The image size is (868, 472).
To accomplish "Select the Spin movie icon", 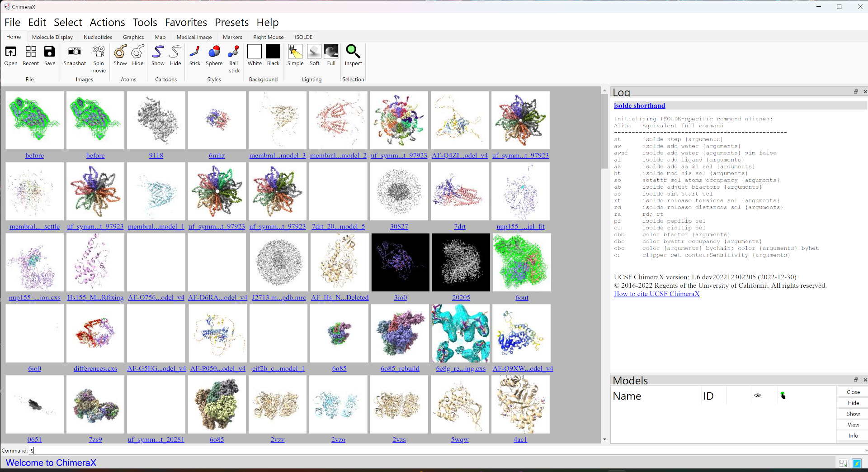I will [98, 52].
